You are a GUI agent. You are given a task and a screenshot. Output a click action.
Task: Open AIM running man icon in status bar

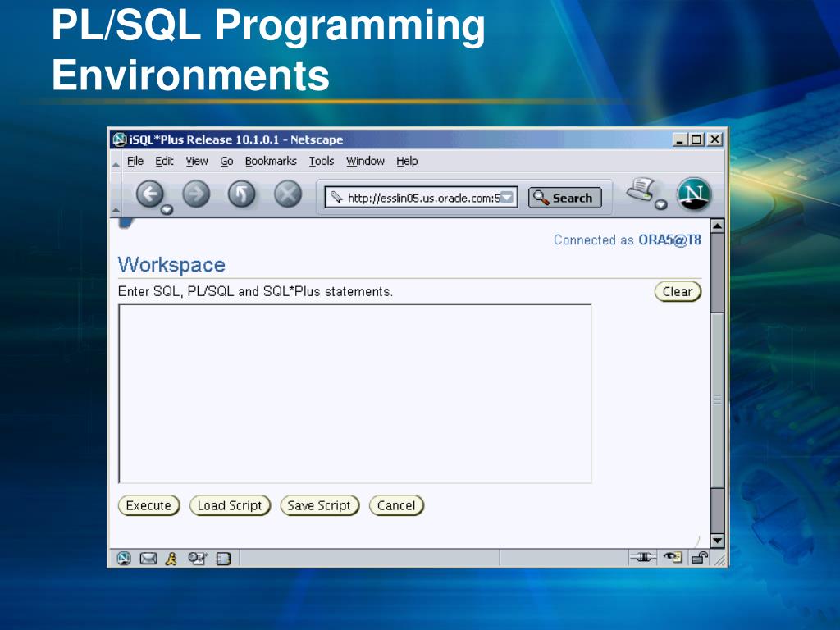click(171, 558)
